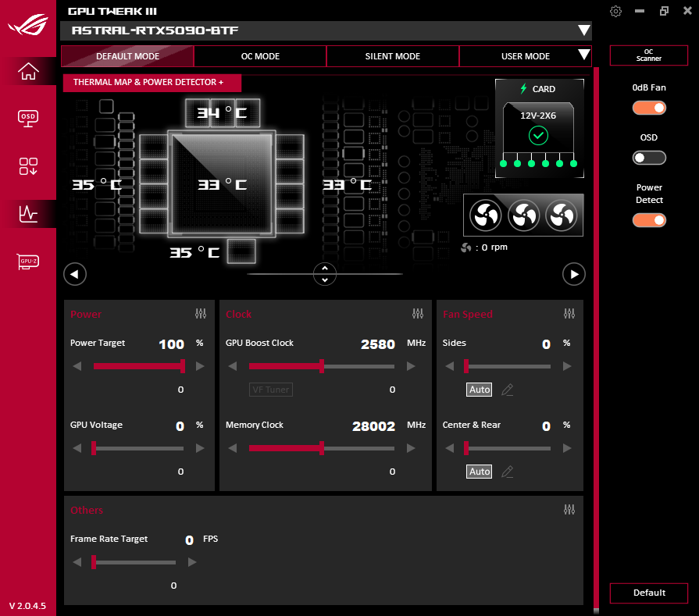Open the Home page in sidebar

[28, 71]
